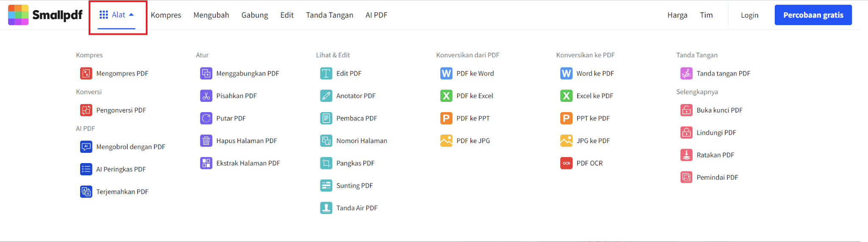Open the Word ke PDF link
This screenshot has width=868, height=242.
(595, 73)
